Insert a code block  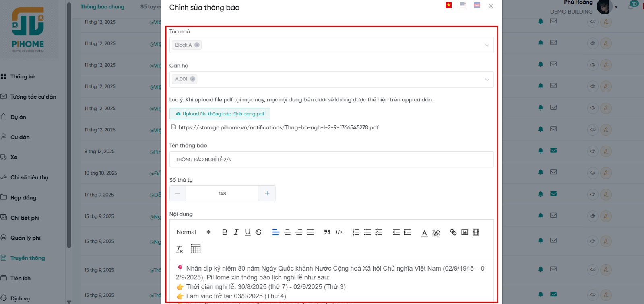pyautogui.click(x=339, y=232)
